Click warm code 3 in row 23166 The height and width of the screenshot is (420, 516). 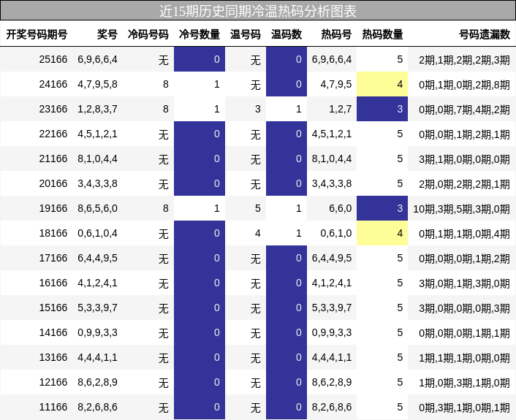pos(258,109)
